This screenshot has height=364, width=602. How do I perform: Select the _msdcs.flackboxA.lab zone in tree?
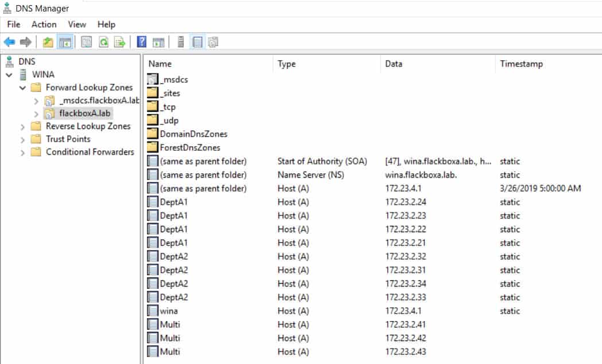[x=99, y=100]
